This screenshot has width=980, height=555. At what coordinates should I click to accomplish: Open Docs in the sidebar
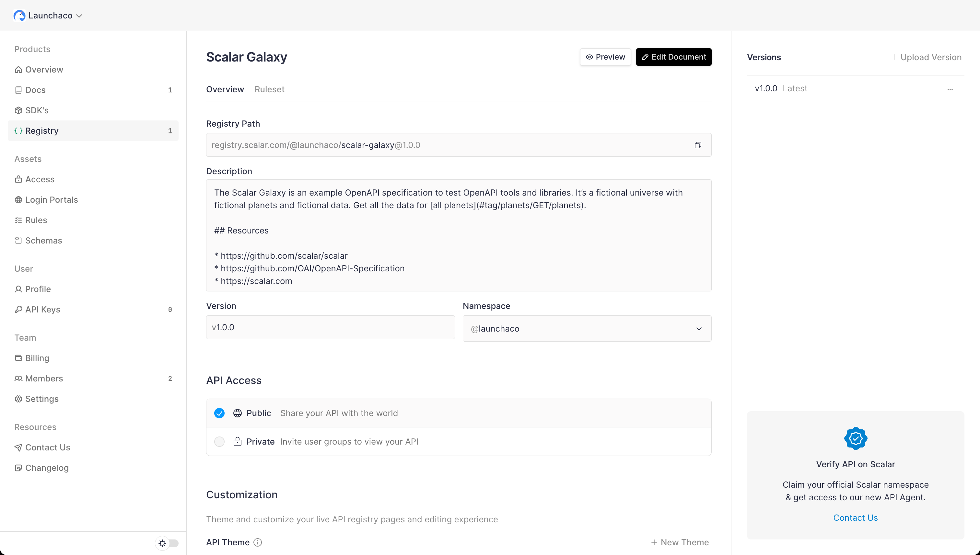pos(93,90)
